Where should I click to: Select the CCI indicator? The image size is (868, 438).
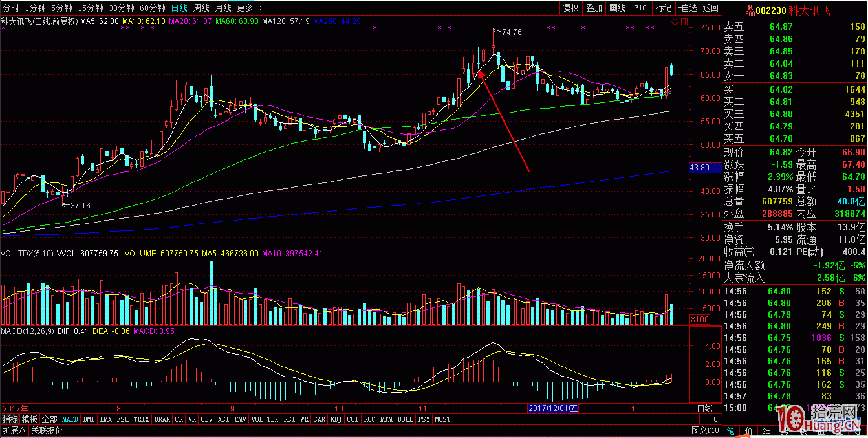(353, 419)
